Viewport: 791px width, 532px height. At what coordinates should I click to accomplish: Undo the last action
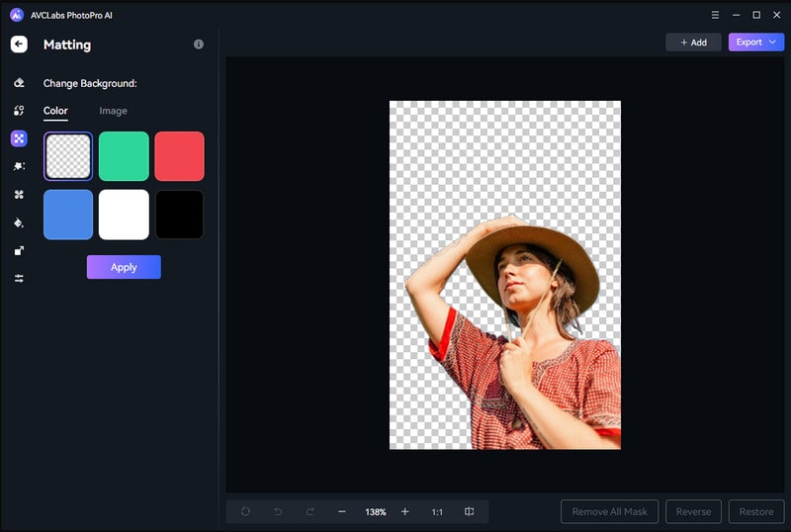tap(278, 511)
